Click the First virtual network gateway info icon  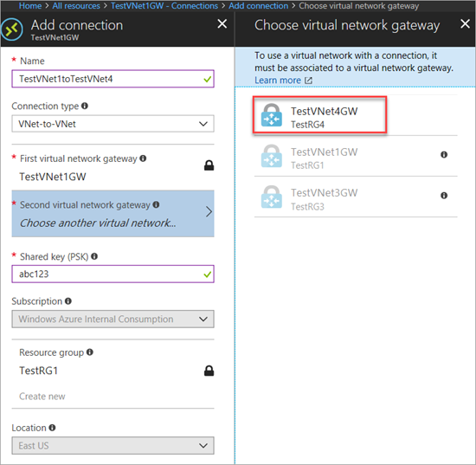coord(143,158)
